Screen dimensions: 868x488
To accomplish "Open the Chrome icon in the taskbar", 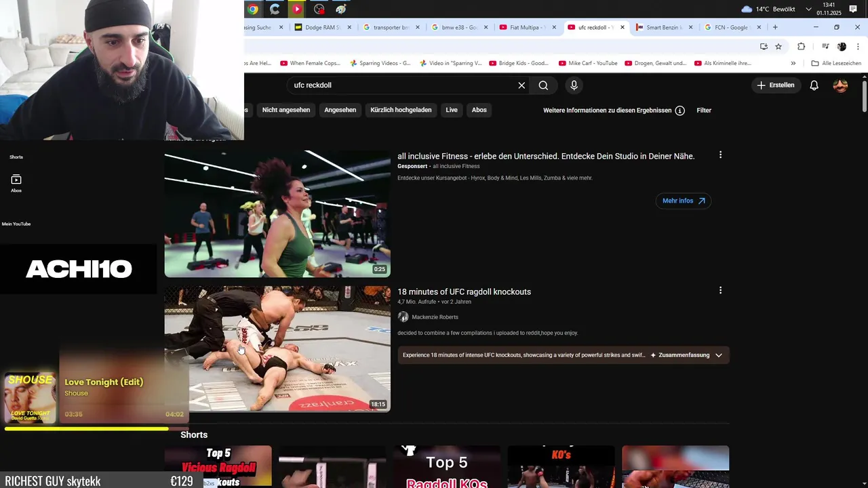I will pos(253,9).
